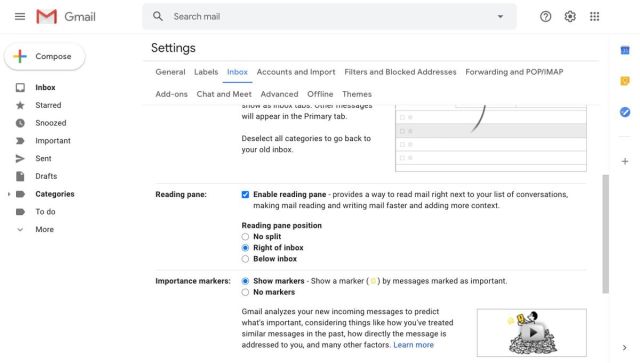Open the Chat and Meet tab

coord(224,94)
